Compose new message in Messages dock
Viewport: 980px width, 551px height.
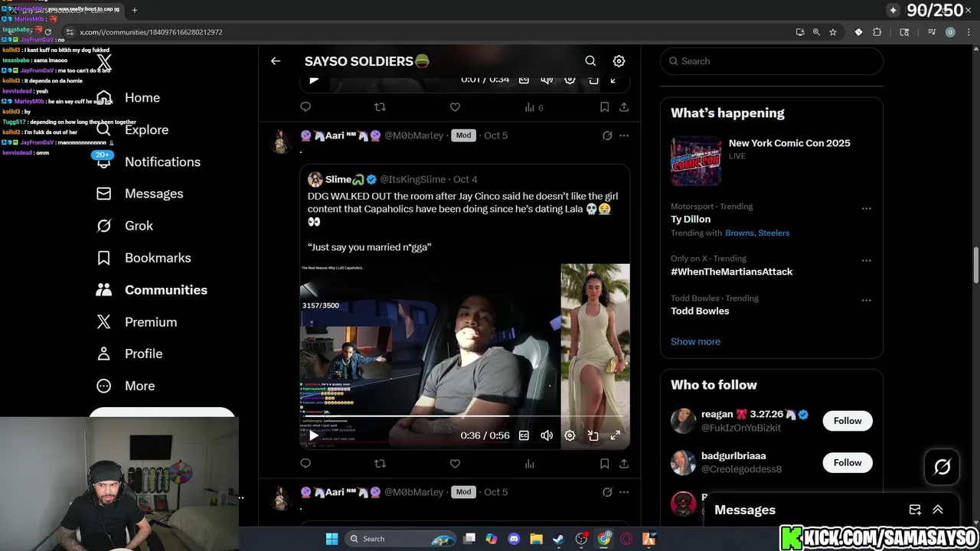[x=915, y=510]
